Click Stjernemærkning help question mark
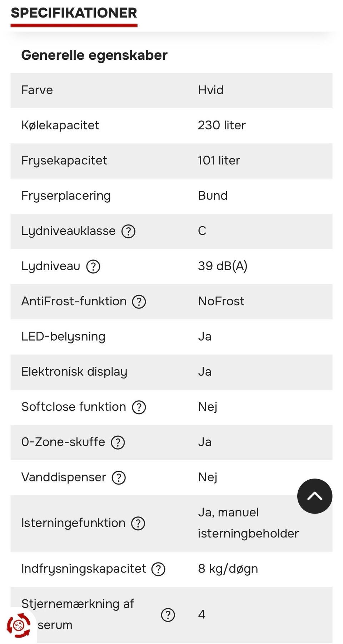 pyautogui.click(x=168, y=615)
